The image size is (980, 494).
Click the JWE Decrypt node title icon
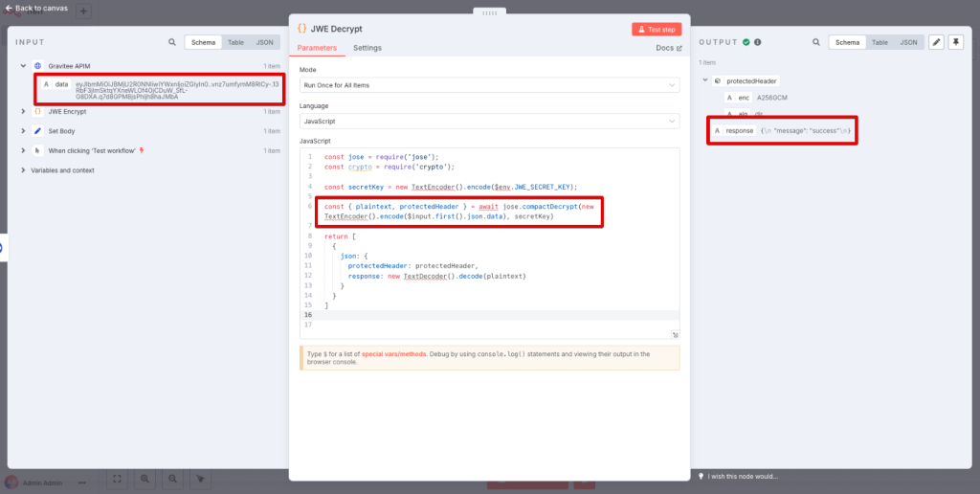(x=301, y=29)
